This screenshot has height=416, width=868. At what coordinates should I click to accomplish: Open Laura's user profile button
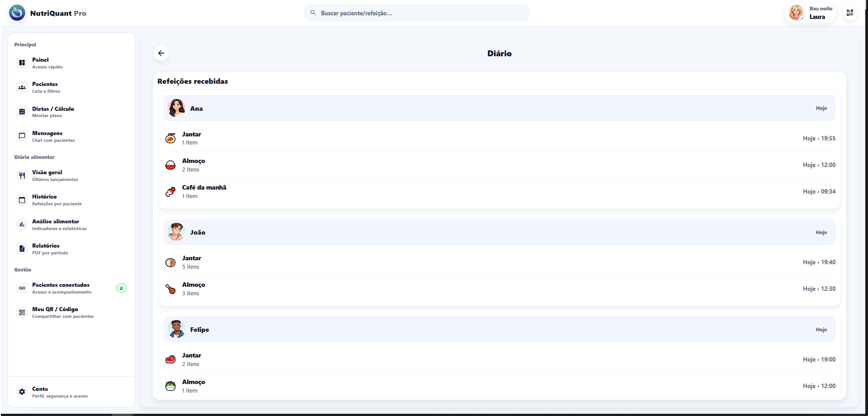(811, 13)
